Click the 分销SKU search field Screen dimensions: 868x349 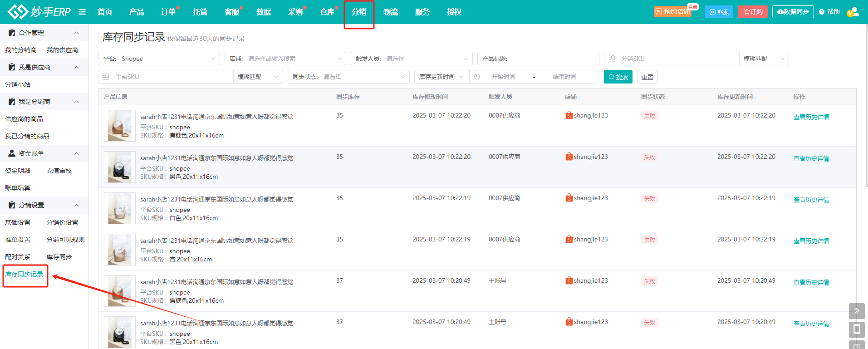(672, 59)
